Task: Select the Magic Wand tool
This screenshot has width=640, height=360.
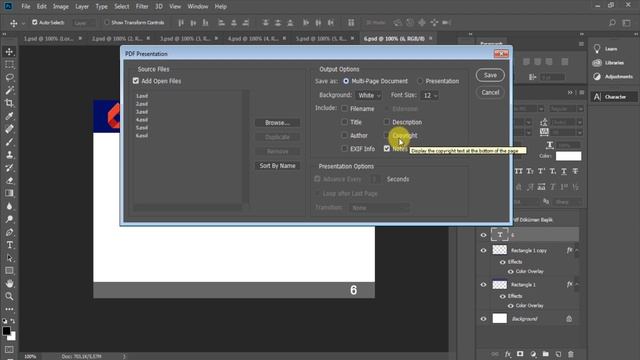Action: tap(9, 90)
